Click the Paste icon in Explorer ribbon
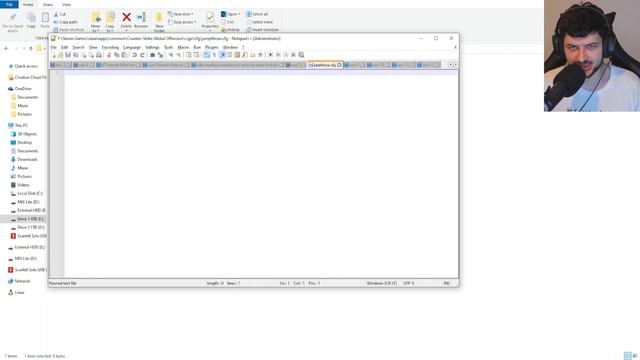 click(45, 17)
